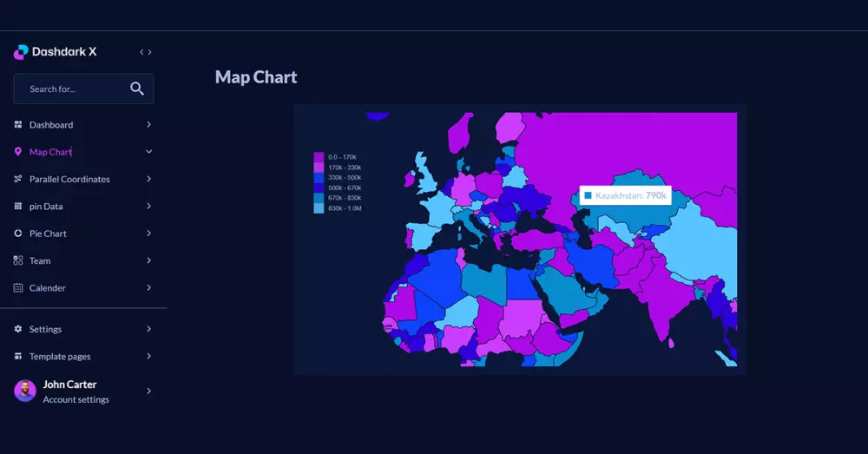The width and height of the screenshot is (868, 454).
Task: Expand the Settings chevron
Action: point(148,329)
